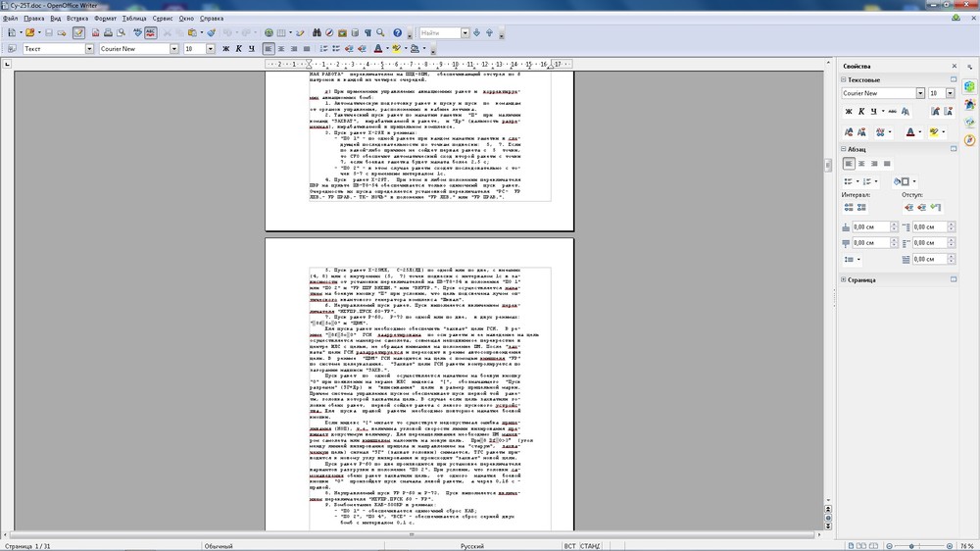The image size is (980, 551).
Task: Open the Правка menu
Action: [x=33, y=18]
